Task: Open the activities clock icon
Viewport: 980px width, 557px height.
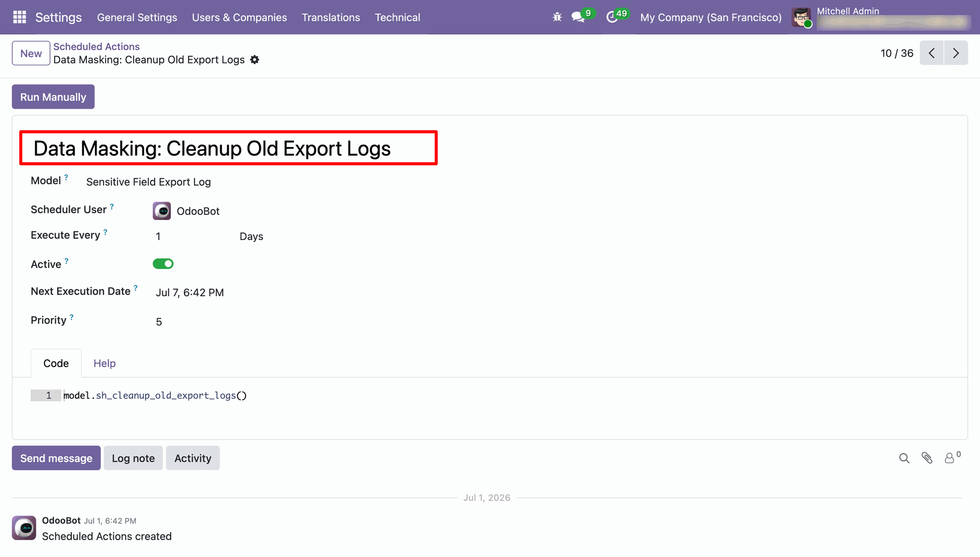Action: (612, 17)
